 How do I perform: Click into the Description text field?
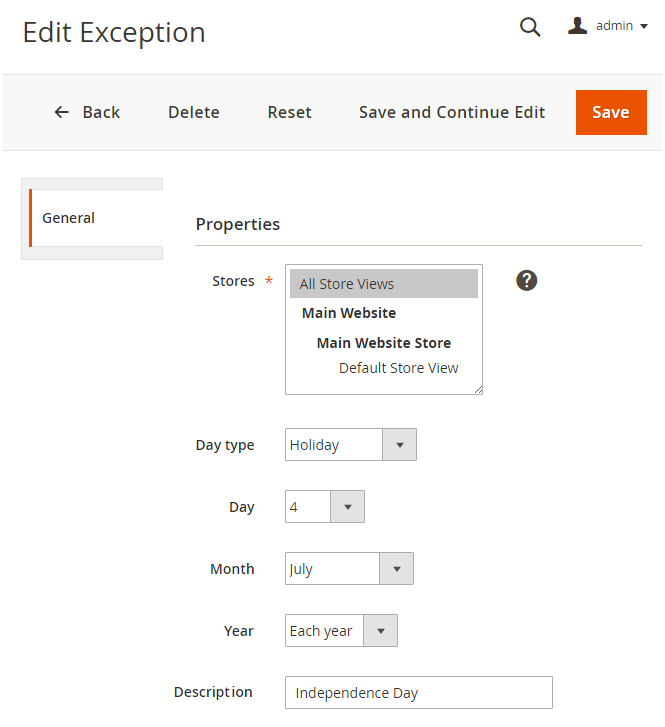click(x=418, y=693)
